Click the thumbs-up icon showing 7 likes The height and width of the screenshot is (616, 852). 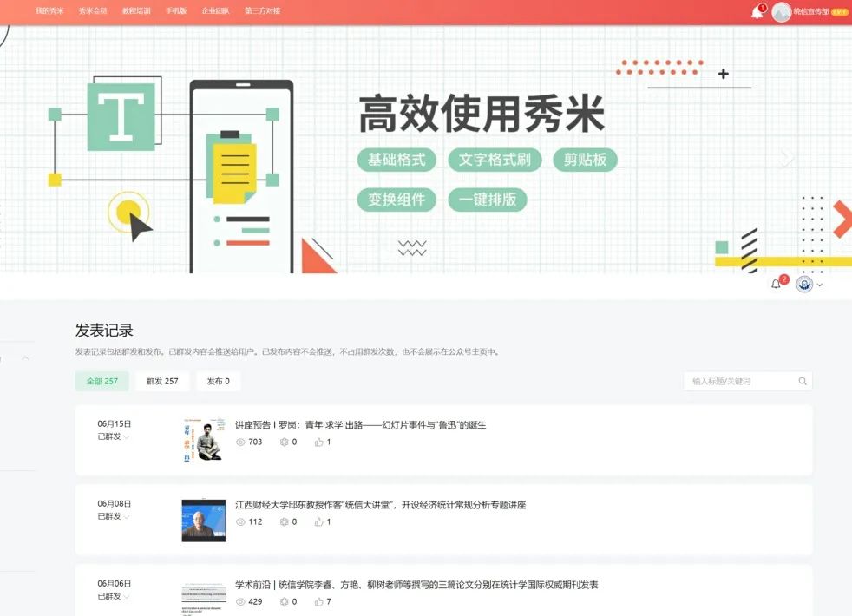[318, 602]
